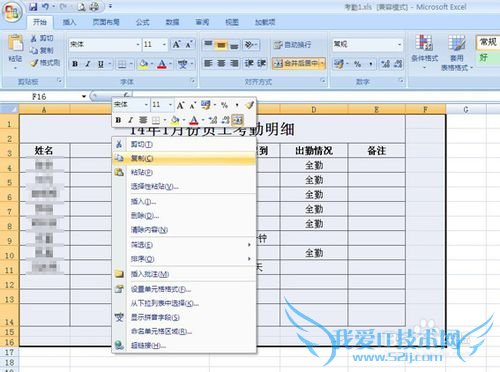Toggle middle vertical align in ribbon
This screenshot has height=372, width=500.
tap(221, 44)
